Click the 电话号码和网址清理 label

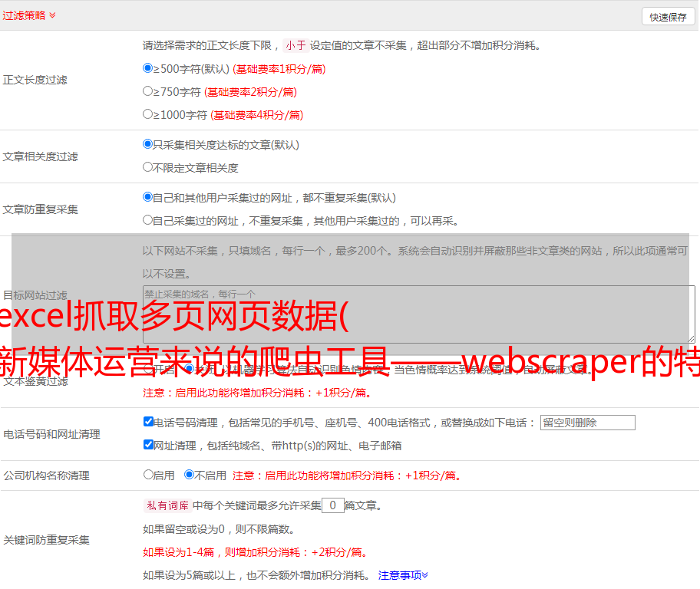pos(51,434)
